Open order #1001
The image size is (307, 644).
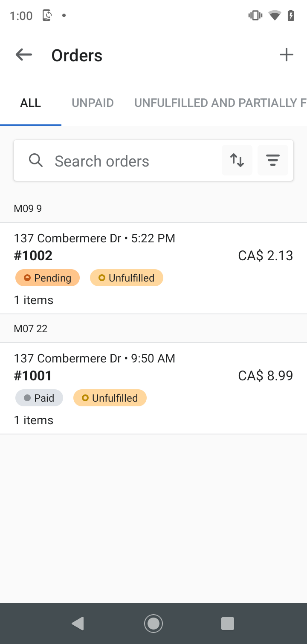pos(33,376)
